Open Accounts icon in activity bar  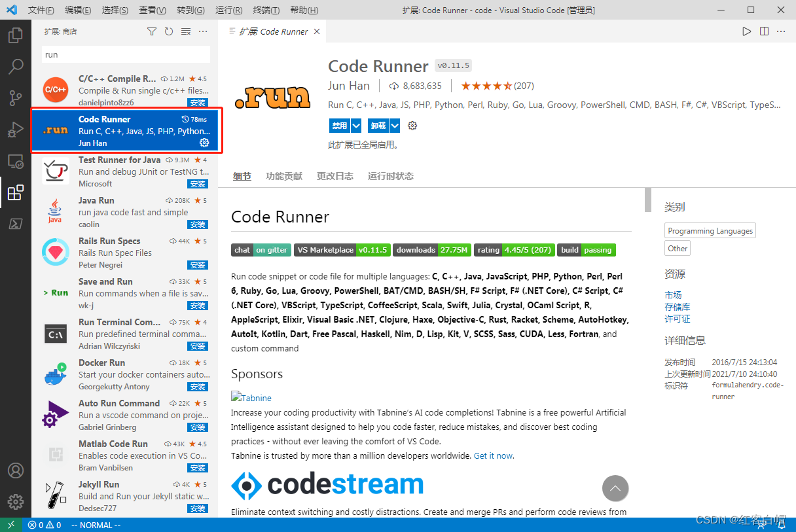coord(16,470)
